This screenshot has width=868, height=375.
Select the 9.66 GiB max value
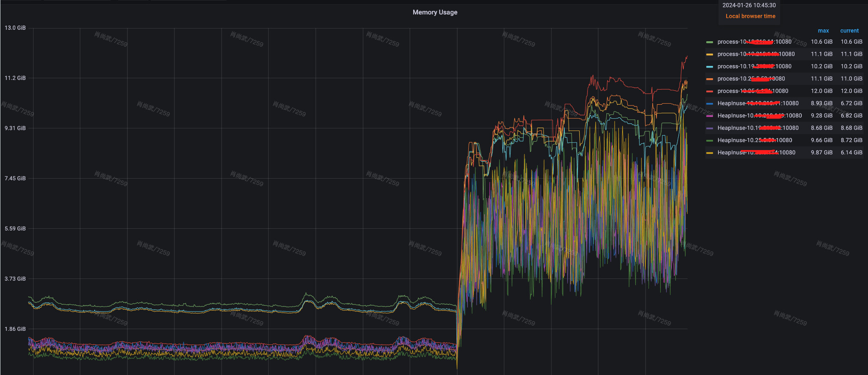click(x=821, y=140)
